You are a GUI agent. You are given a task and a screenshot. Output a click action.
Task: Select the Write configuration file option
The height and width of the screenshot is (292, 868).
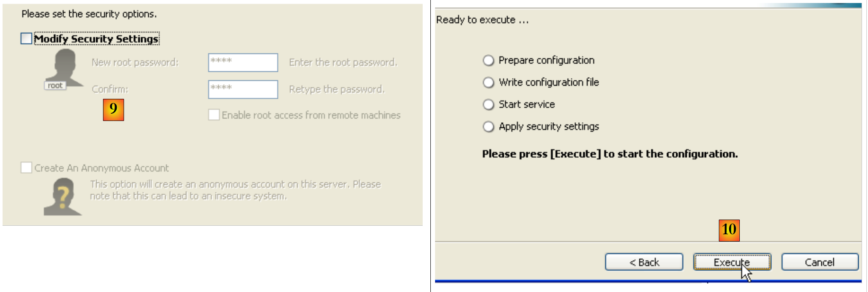tap(488, 83)
